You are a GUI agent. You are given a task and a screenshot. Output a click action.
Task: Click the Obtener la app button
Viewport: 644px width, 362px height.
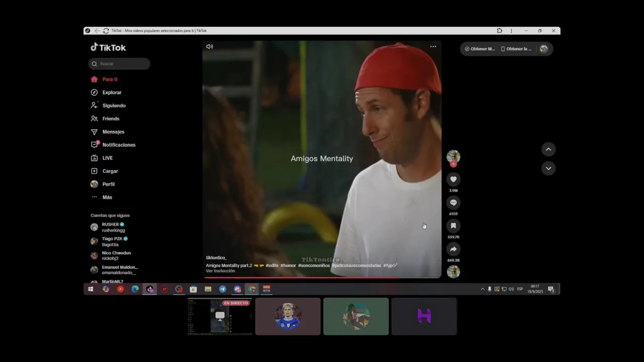click(x=516, y=49)
